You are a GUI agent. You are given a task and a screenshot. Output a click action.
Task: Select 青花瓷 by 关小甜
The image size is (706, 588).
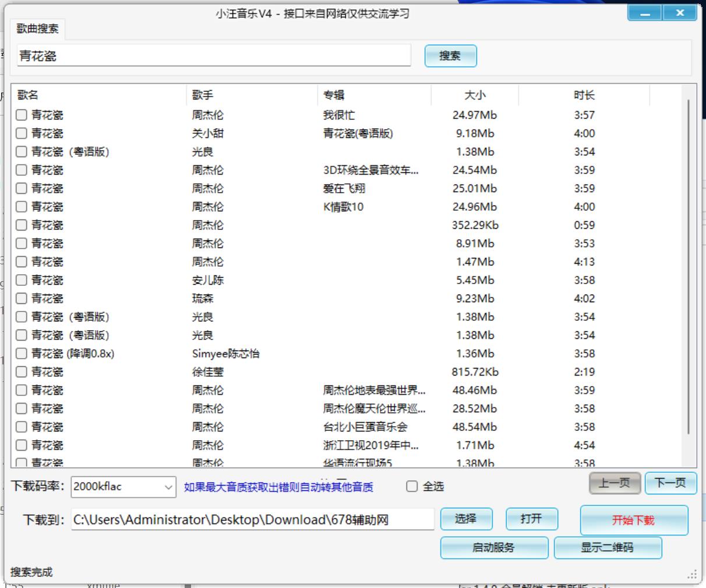pos(22,133)
